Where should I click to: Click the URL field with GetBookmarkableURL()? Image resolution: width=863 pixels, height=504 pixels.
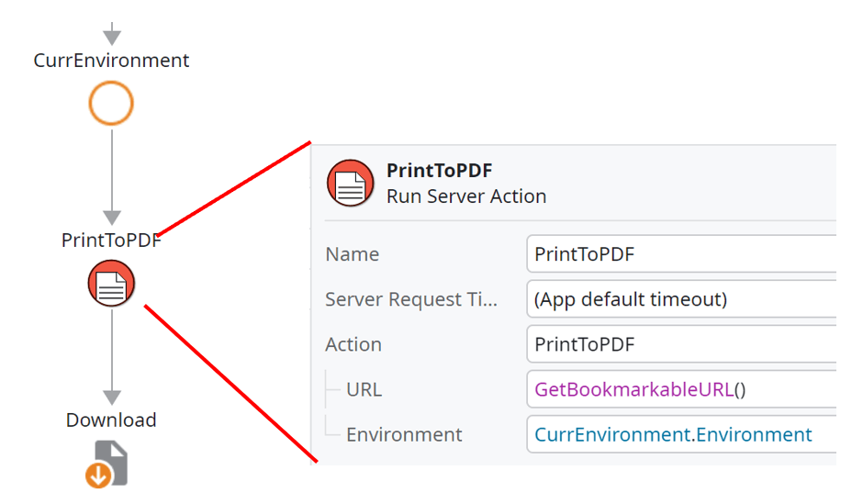[x=681, y=389]
